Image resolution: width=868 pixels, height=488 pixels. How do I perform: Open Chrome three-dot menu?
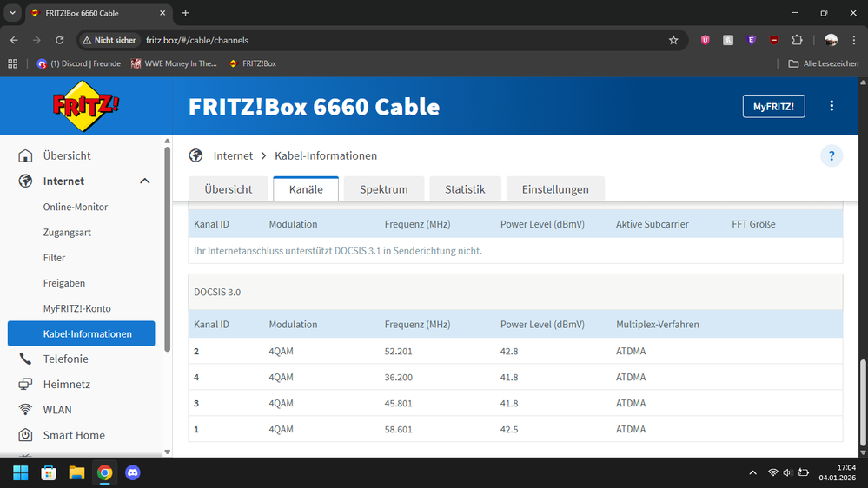tap(854, 40)
